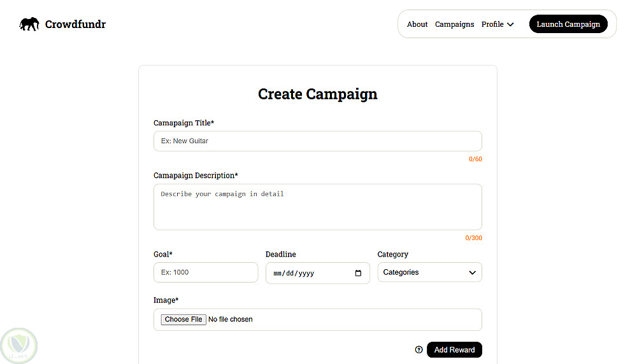Screen dimensions: 637x364
Task: Go to the Campaigns page
Action: (x=454, y=24)
